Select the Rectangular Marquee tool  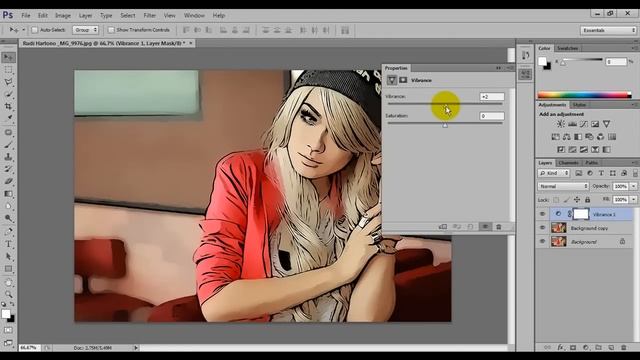pyautogui.click(x=9, y=70)
